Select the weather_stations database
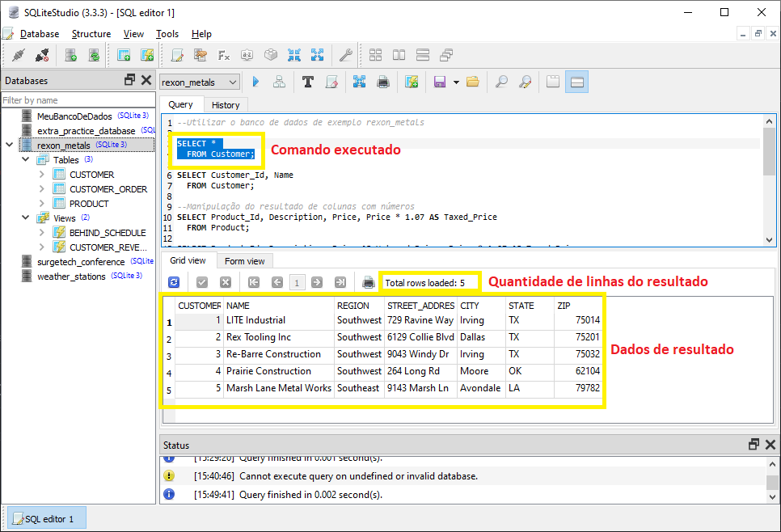Viewport: 781px width, 532px height. (71, 276)
